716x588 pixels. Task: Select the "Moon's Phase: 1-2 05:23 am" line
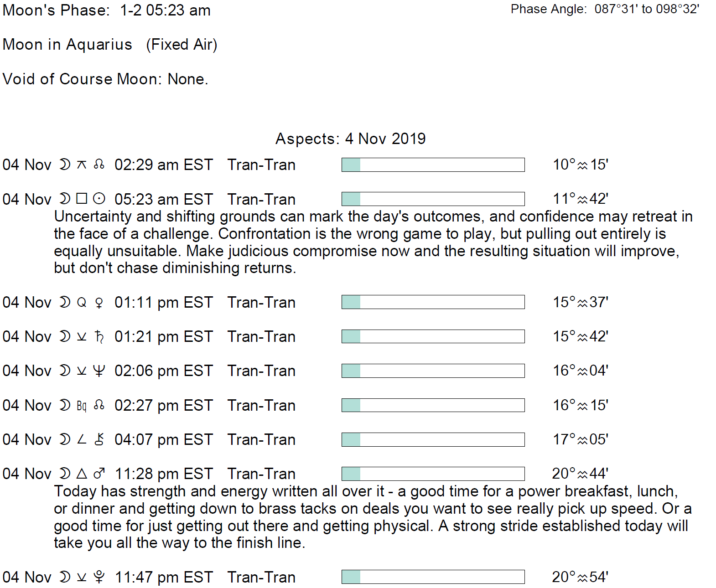click(x=107, y=10)
